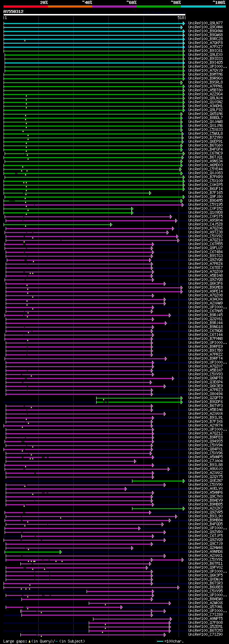Select hit label UniRef100_C6TM55
The image size is (229, 644).
point(205,244)
